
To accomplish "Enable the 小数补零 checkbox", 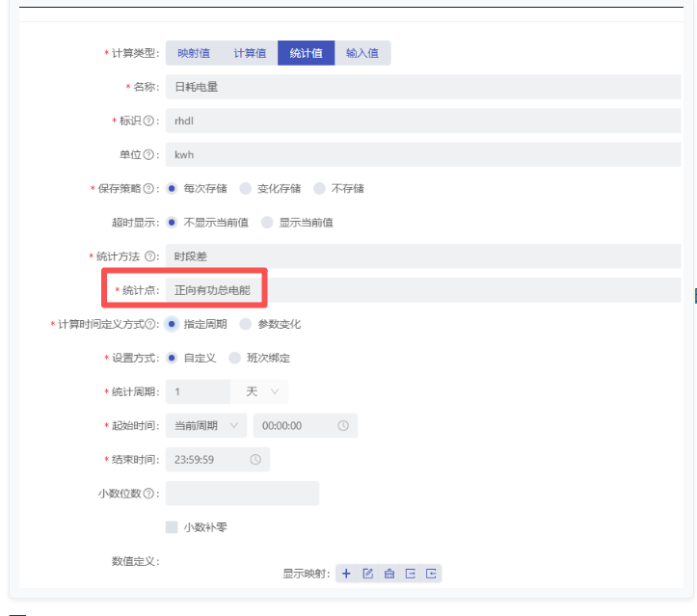I will [x=172, y=527].
